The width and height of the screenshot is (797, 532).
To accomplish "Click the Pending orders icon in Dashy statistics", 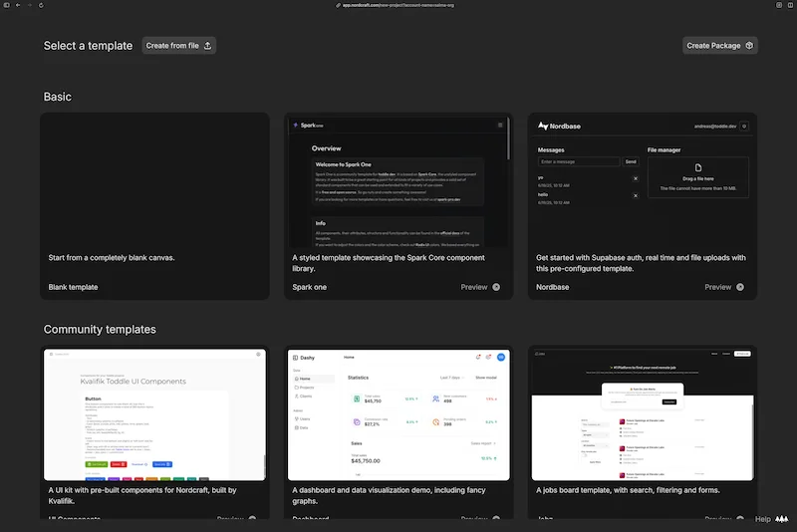I will [x=435, y=421].
